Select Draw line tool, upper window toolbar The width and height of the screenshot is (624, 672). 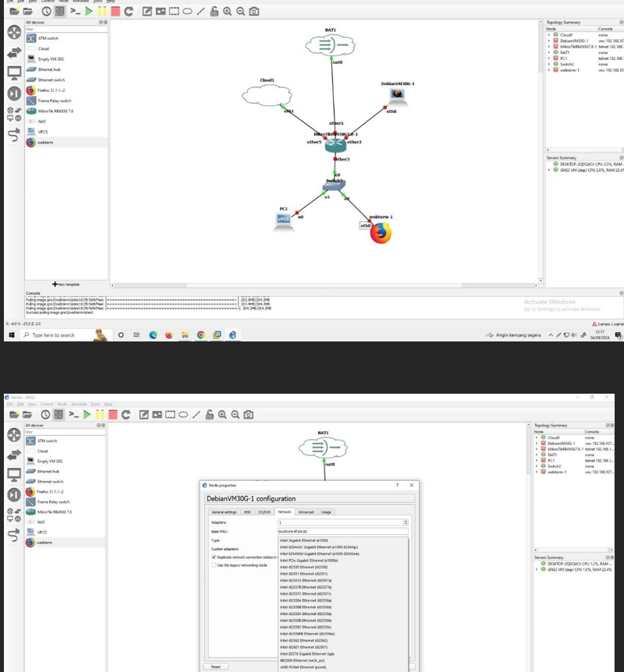[x=200, y=12]
